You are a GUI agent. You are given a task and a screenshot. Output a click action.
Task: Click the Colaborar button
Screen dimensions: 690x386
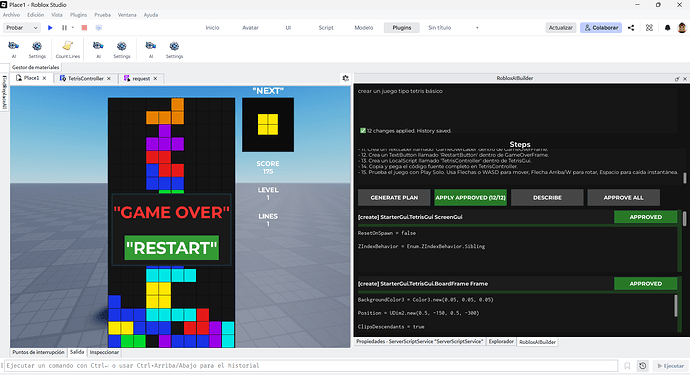[x=601, y=28]
